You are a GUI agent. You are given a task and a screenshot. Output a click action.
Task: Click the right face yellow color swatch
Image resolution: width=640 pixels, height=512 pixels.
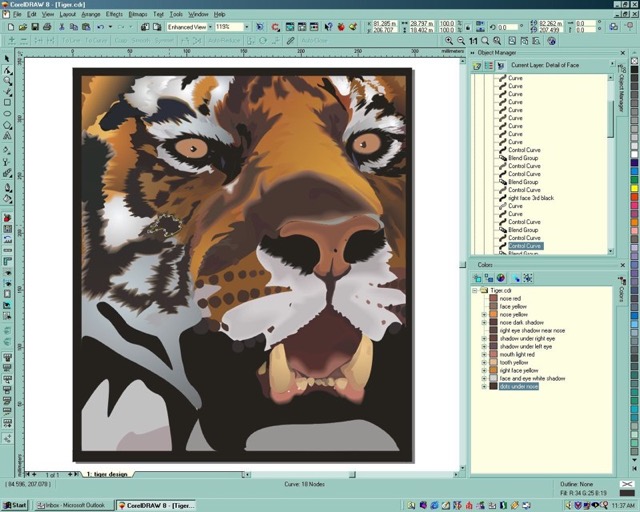coord(493,370)
